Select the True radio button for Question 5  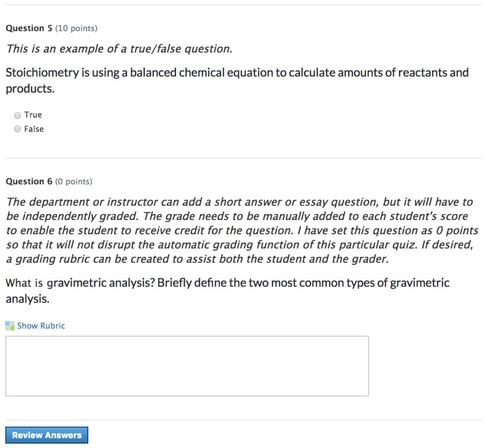click(x=17, y=115)
